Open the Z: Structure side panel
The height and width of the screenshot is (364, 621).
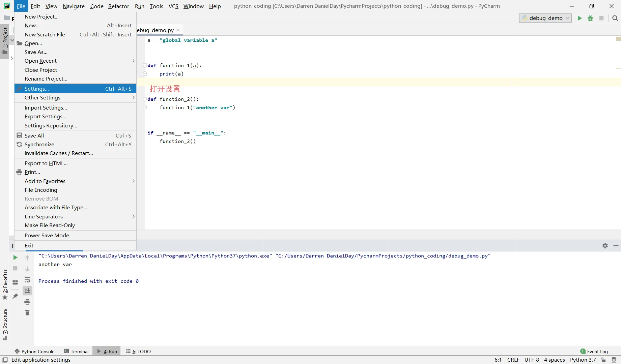(x=5, y=324)
